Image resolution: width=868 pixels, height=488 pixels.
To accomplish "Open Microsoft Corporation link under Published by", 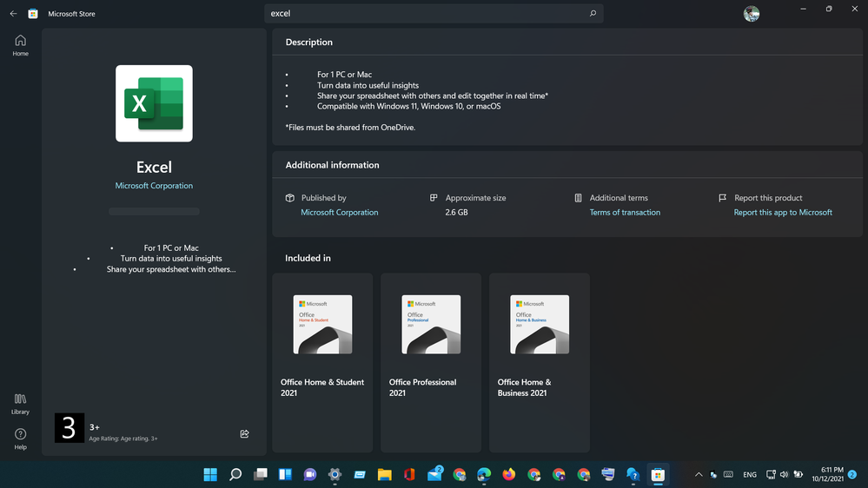I will (x=340, y=212).
